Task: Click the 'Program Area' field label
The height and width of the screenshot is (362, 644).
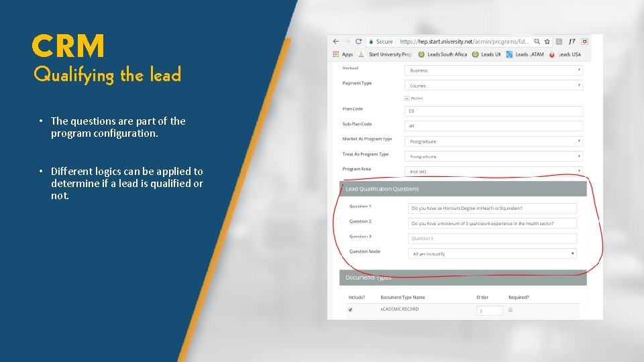Action: coord(356,169)
